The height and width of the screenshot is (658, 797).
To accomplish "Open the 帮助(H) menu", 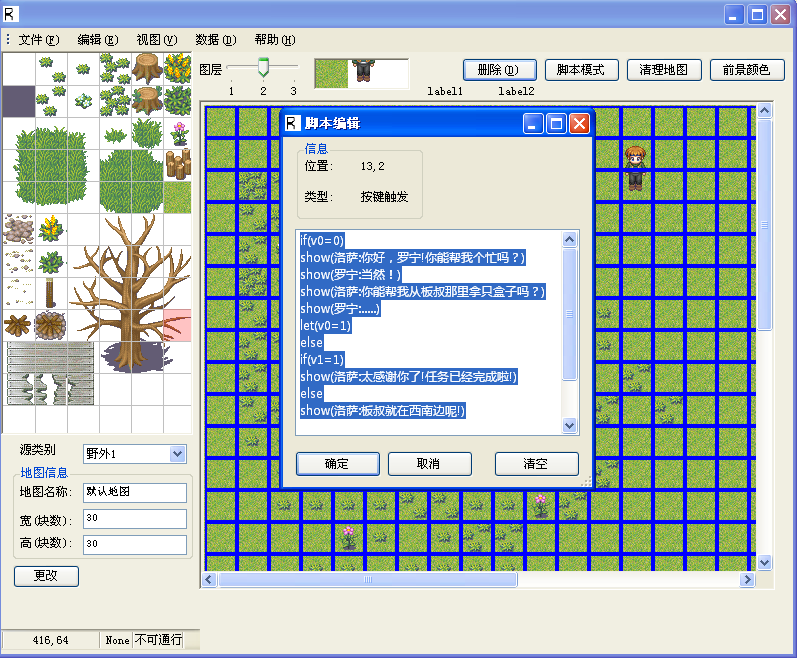I will (274, 40).
